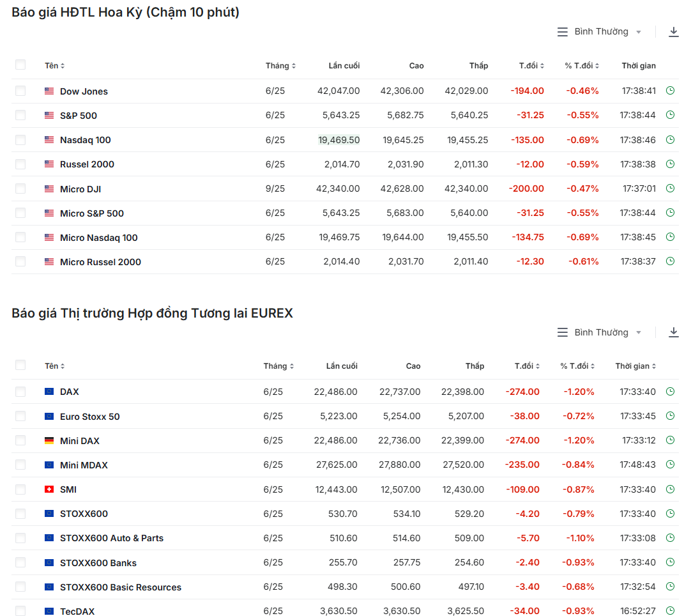Open the Euro Stoxx 50 futures link

point(89,417)
